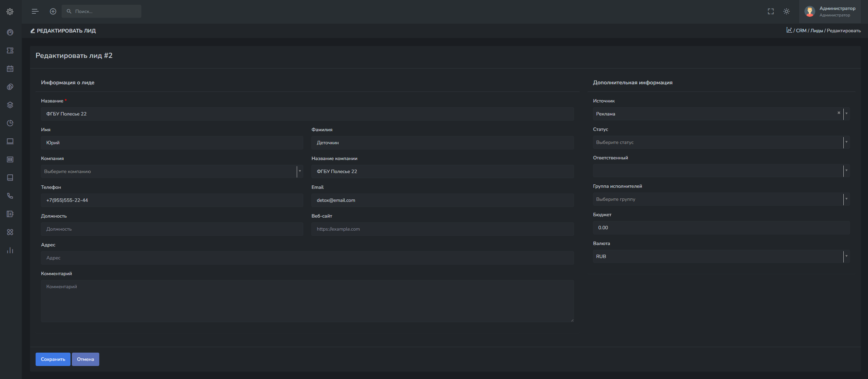
Task: Open the phone calls sidebar icon
Action: pos(10,196)
